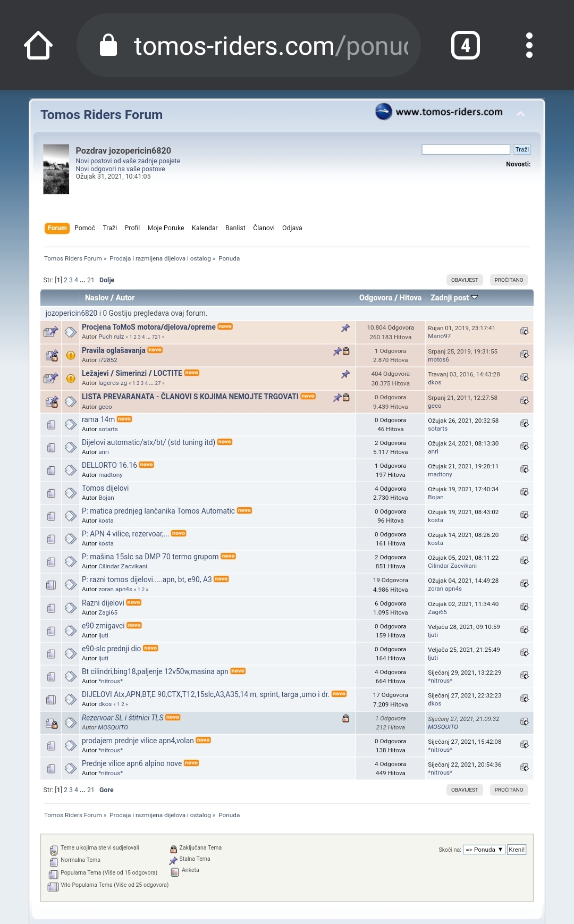This screenshot has height=924, width=574.
Task: Open the Pomoć menu item
Action: (85, 228)
